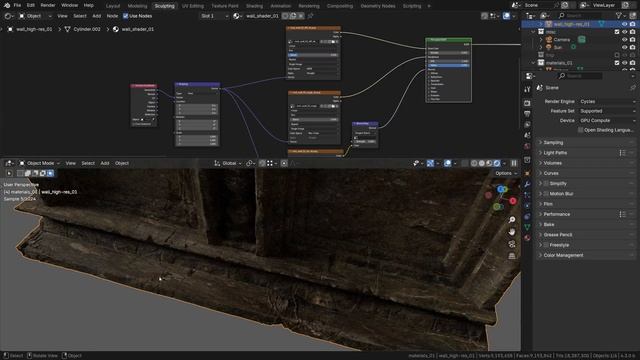Hide the Sun object in outliner
This screenshot has width=640, height=360.
[x=624, y=47]
